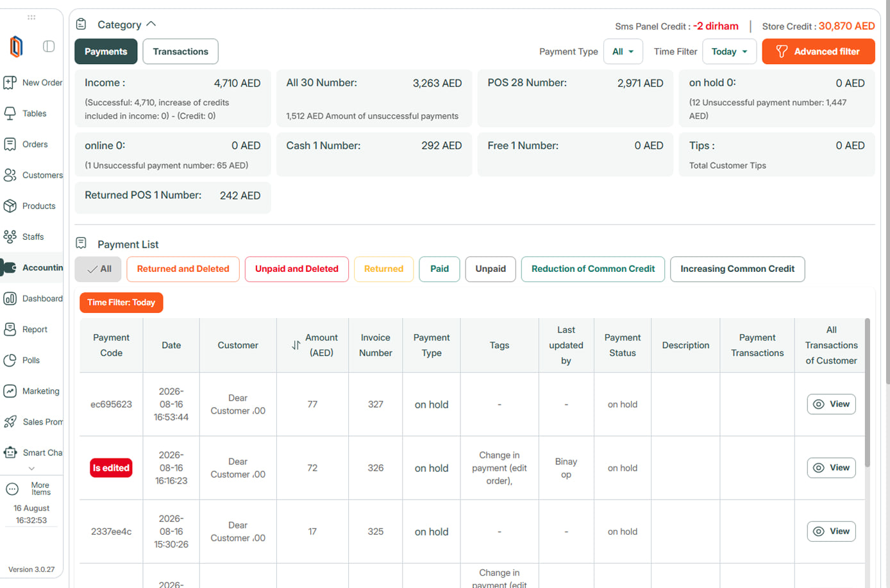The image size is (890, 588).
Task: Click Sms Panel Credit -2 dirham
Action: (x=716, y=26)
